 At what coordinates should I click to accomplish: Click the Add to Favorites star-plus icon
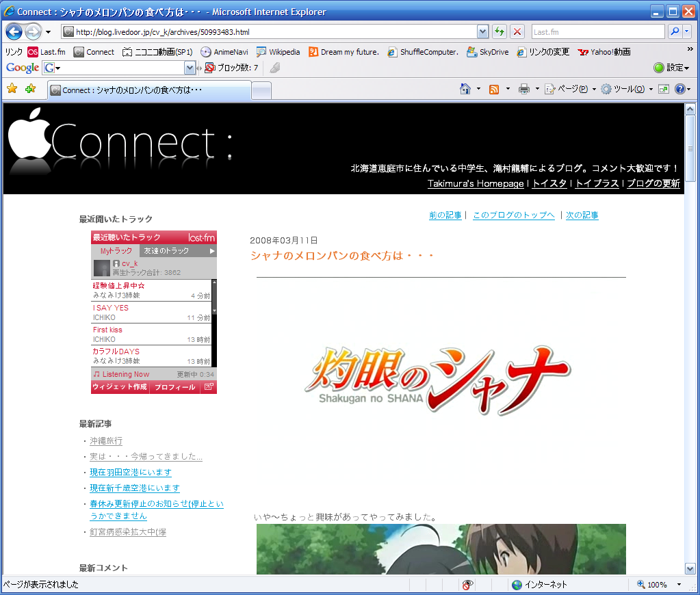[x=30, y=88]
